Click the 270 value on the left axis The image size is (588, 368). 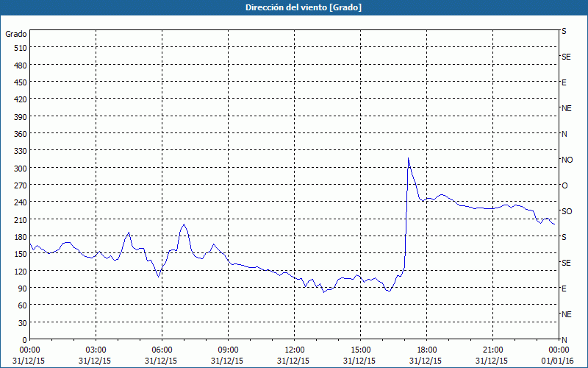coord(21,185)
